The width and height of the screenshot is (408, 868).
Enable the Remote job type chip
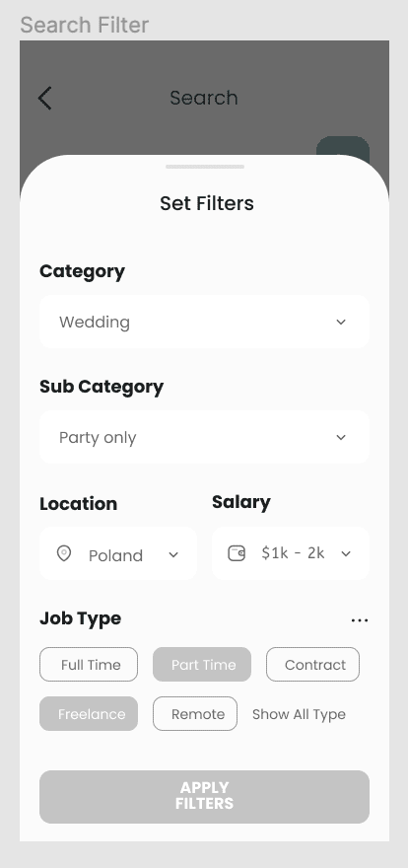[195, 713]
